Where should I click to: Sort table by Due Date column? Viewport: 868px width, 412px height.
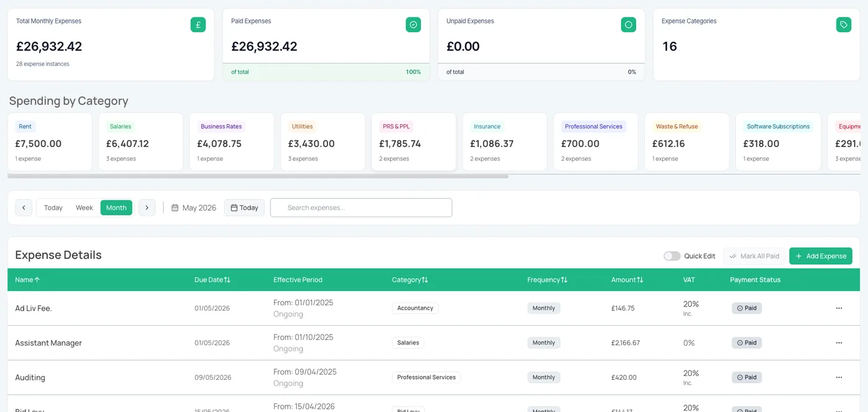(212, 280)
